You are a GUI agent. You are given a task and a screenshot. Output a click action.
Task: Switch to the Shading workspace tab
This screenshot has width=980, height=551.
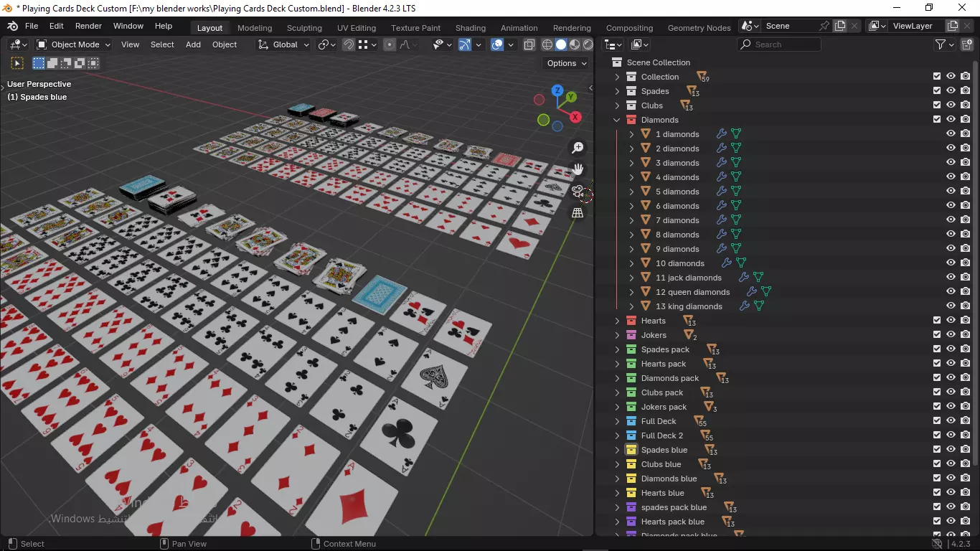click(471, 28)
